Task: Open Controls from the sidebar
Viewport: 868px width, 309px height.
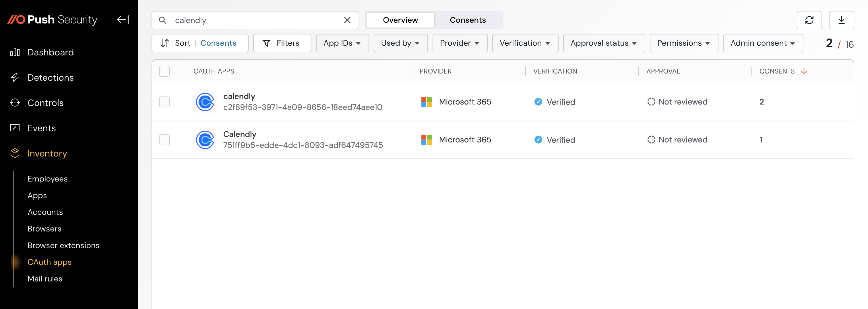Action: coord(45,103)
